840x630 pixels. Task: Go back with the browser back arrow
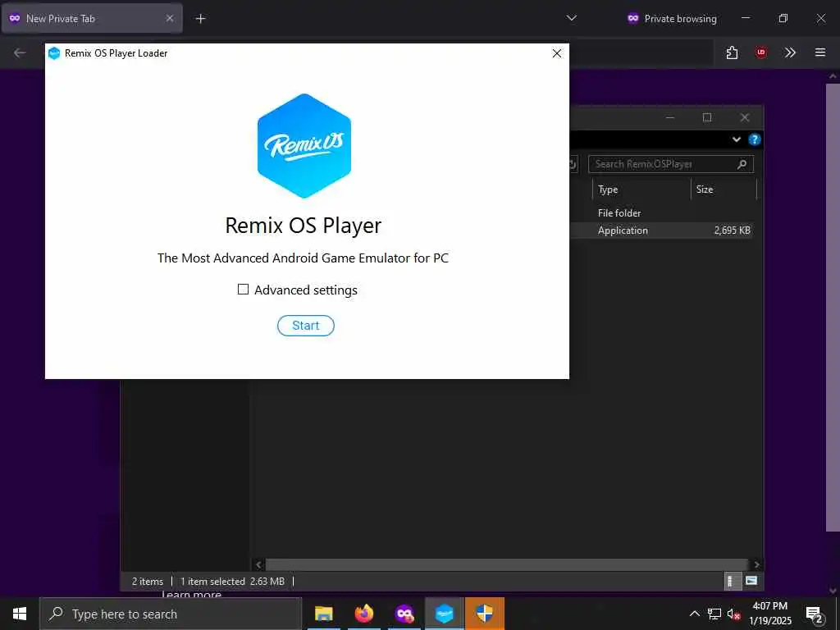click(20, 52)
